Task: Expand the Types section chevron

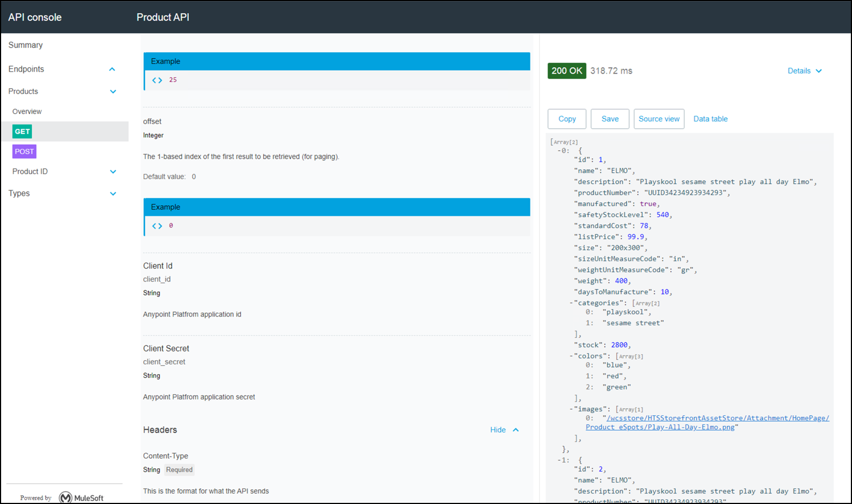Action: 113,194
